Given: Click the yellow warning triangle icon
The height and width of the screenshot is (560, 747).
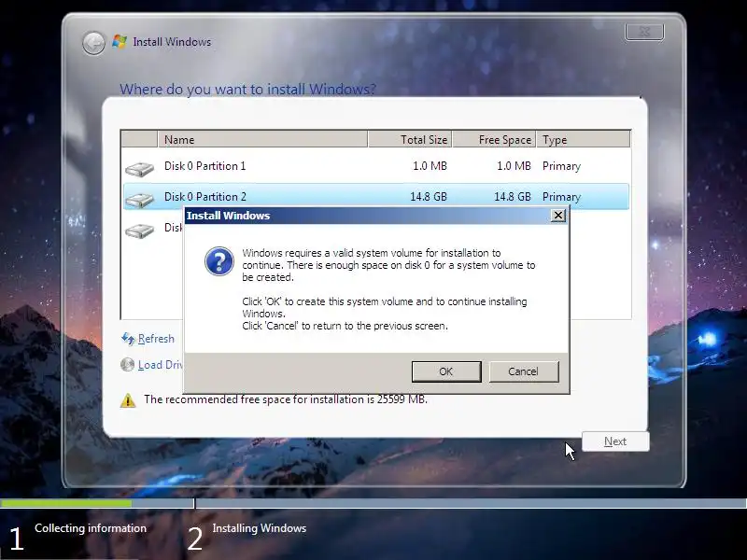Looking at the screenshot, I should tap(128, 400).
